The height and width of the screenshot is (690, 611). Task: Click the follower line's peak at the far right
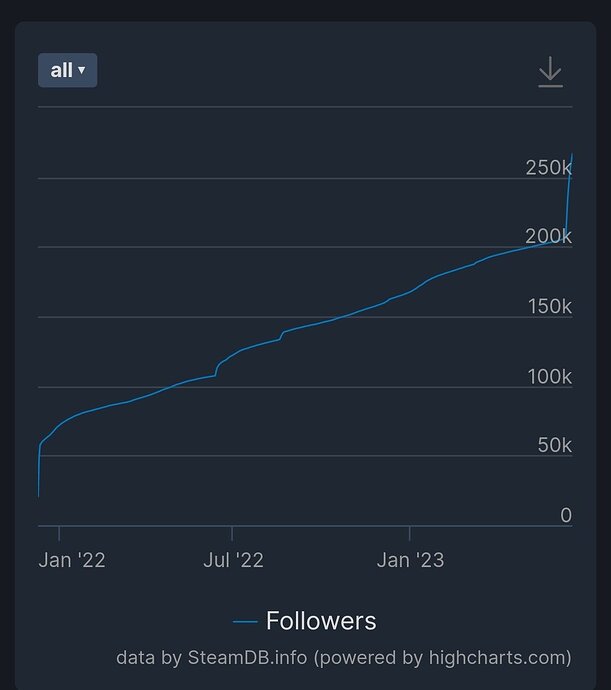point(572,155)
